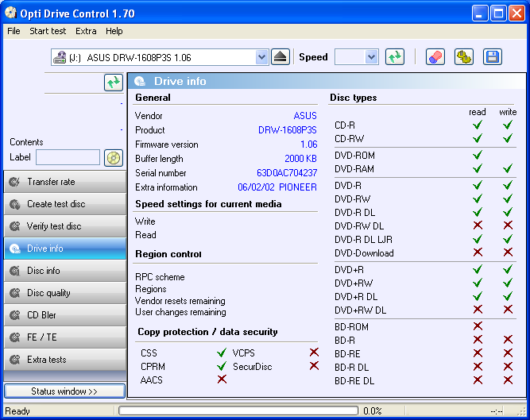Click the drive icon in drive selector
530x420 pixels.
pyautogui.click(x=60, y=57)
